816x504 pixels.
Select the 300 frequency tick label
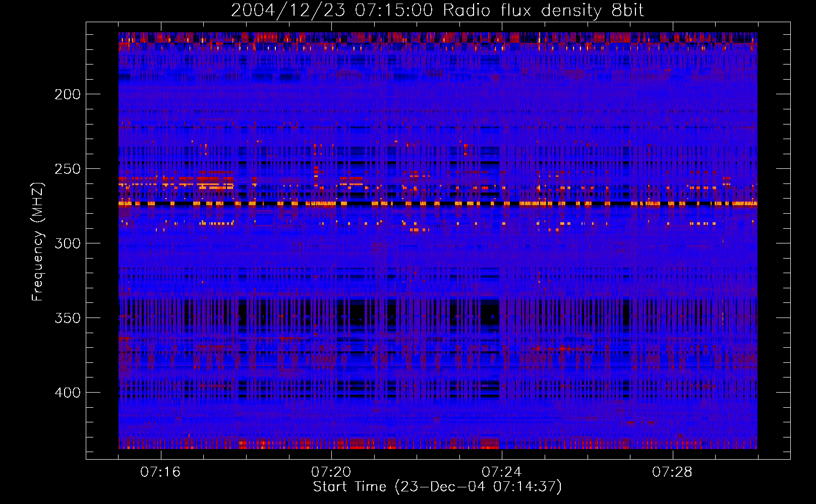pos(68,243)
